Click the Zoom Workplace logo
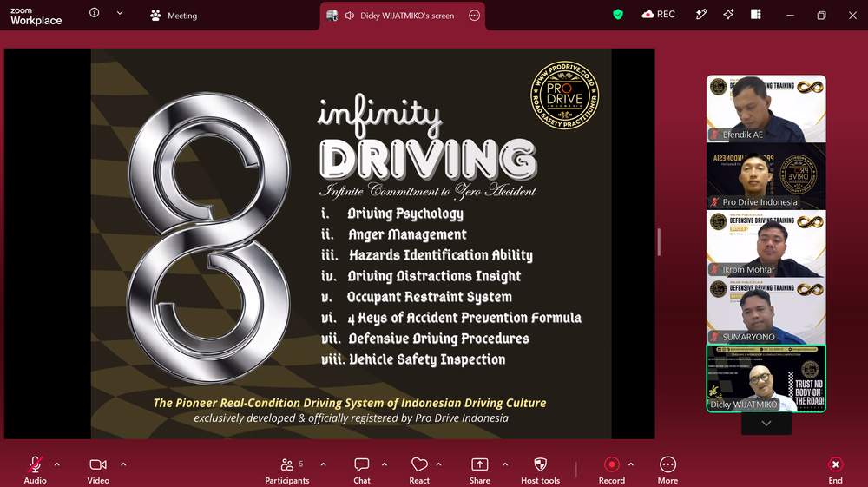The height and width of the screenshot is (487, 868). click(36, 16)
